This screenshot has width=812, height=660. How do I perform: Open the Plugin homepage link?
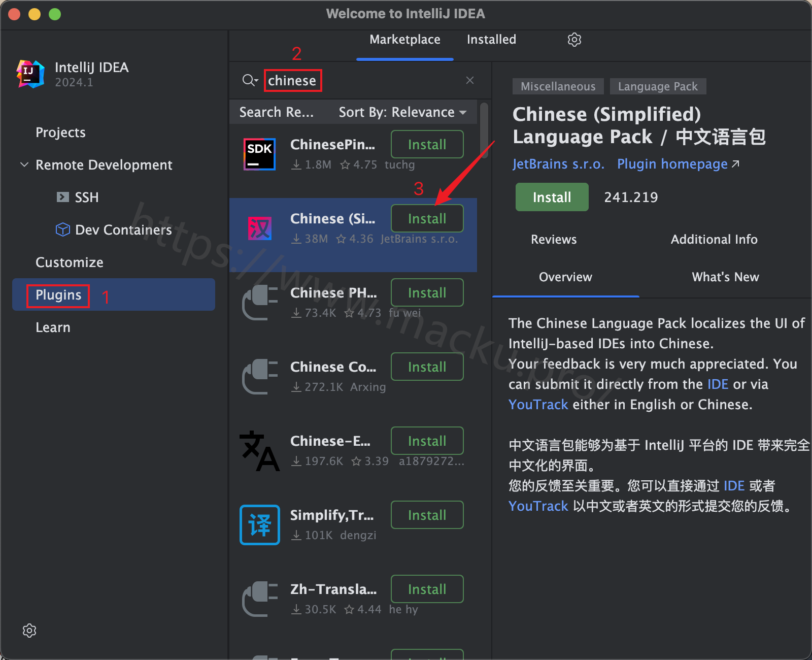point(678,164)
